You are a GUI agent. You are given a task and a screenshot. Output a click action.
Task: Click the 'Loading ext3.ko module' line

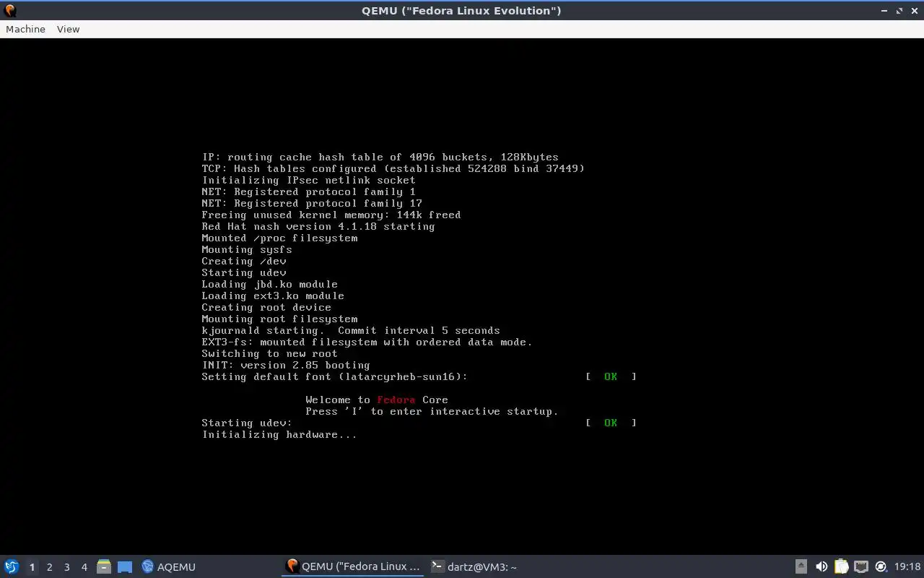click(273, 296)
